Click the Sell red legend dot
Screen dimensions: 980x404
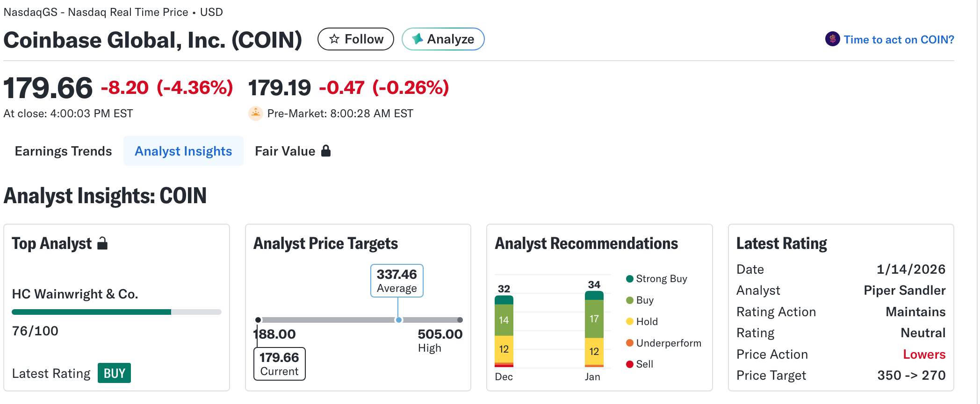(x=629, y=364)
